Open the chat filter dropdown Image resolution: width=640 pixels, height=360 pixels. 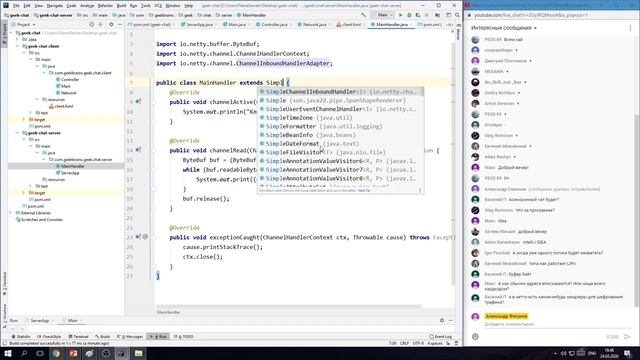[504, 28]
